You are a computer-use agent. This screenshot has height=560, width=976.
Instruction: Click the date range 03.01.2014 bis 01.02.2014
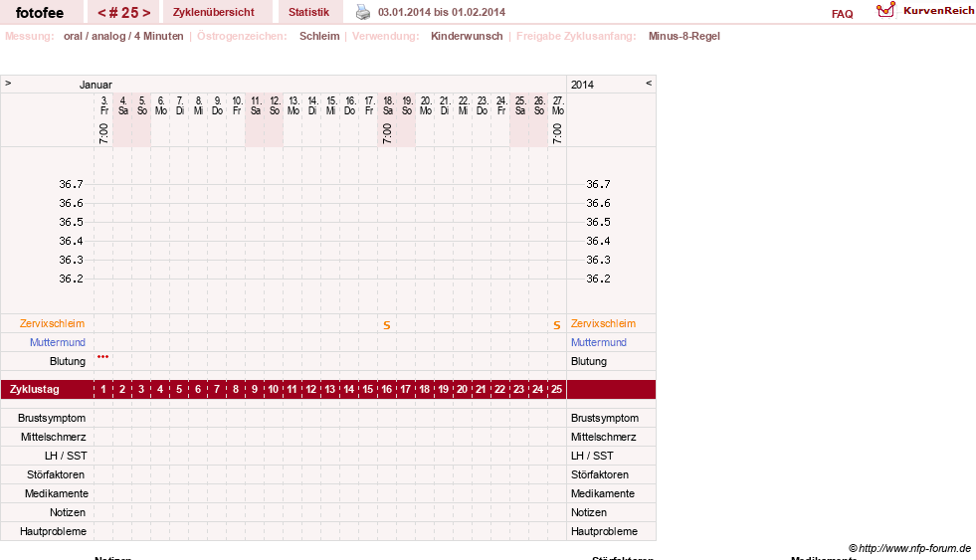tap(442, 12)
